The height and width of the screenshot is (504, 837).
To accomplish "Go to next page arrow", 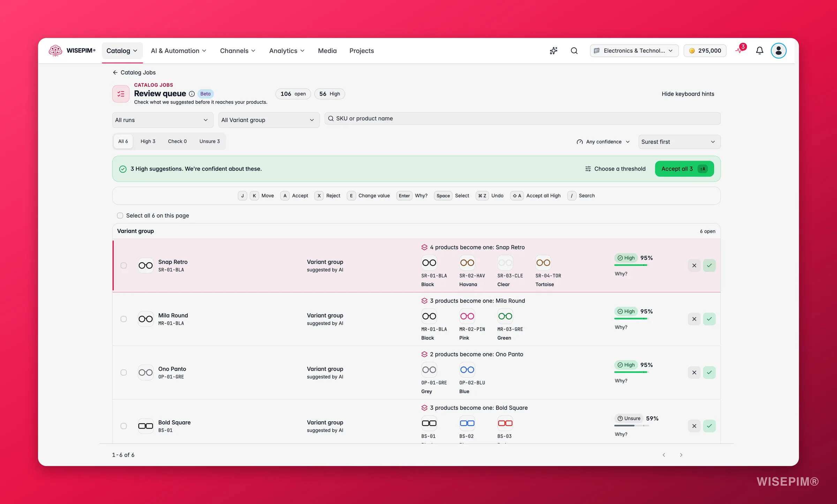I will tap(681, 455).
